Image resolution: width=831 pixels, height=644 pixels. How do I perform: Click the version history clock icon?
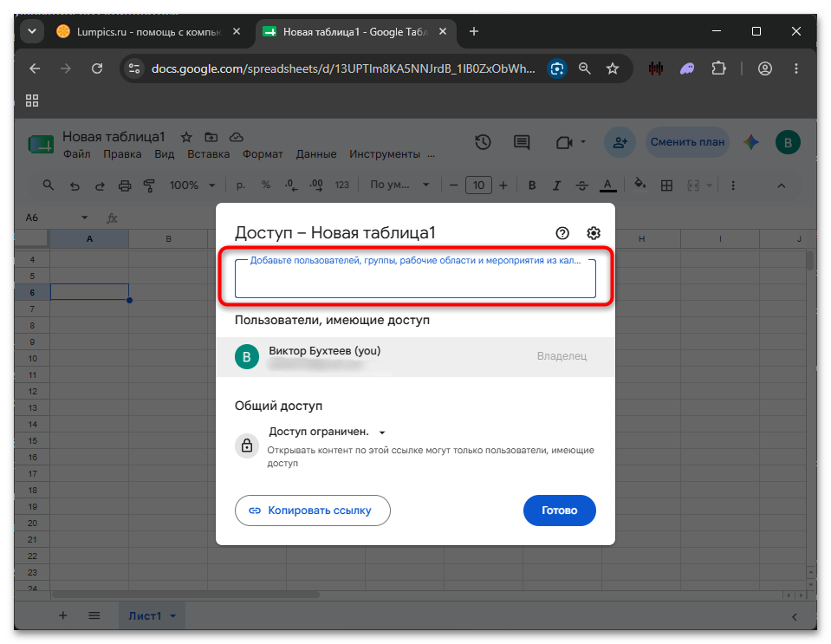pyautogui.click(x=483, y=142)
